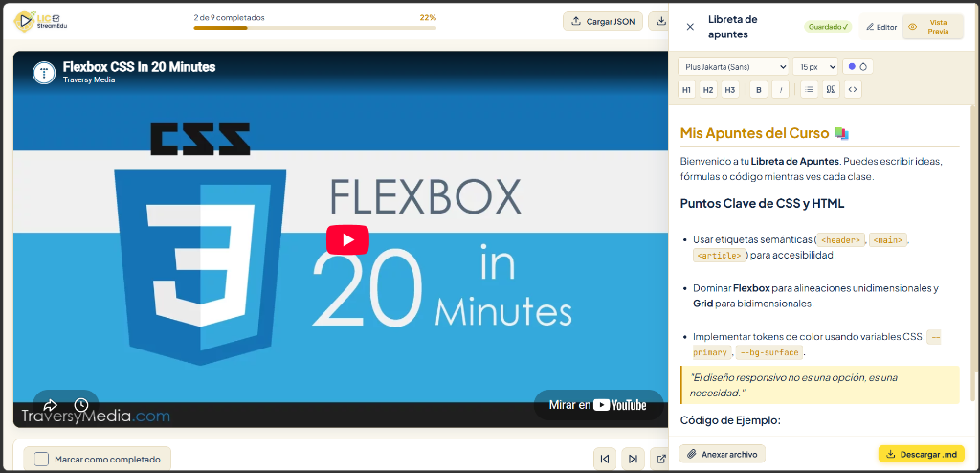Click the 2 de 9 completados text
This screenshot has height=473, width=980.
tap(229, 17)
